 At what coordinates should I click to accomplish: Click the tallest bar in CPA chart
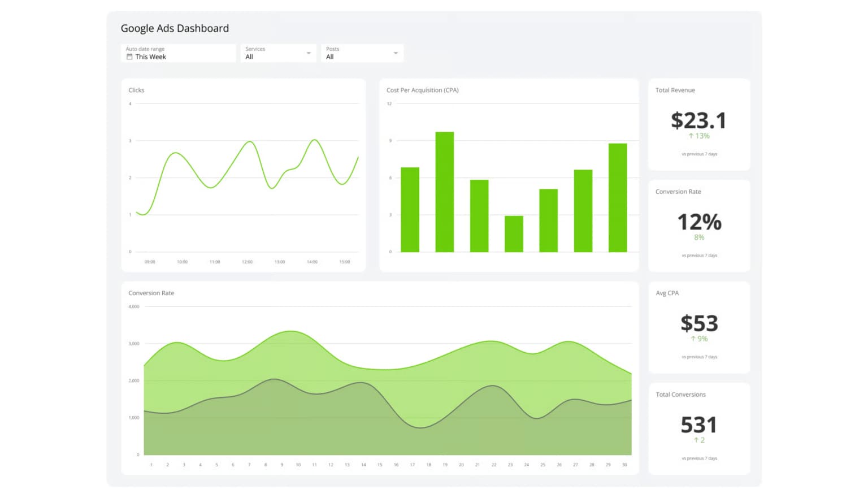[x=444, y=192]
